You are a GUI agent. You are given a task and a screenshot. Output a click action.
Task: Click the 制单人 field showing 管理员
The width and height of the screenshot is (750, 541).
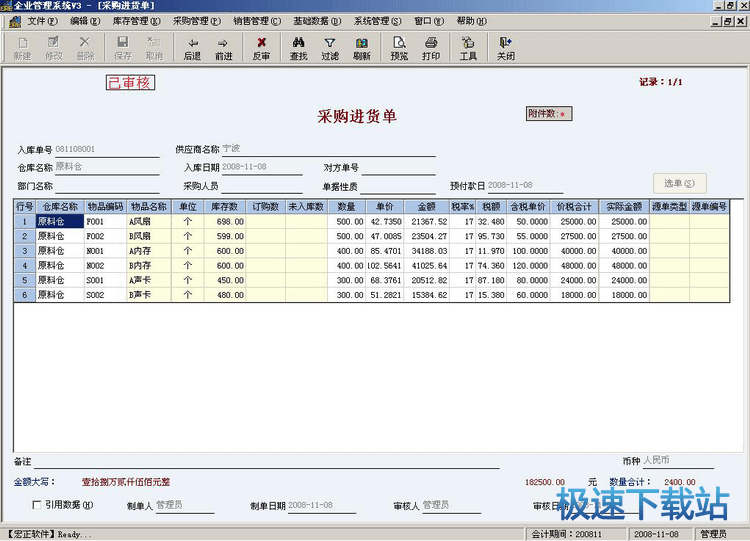pyautogui.click(x=185, y=505)
